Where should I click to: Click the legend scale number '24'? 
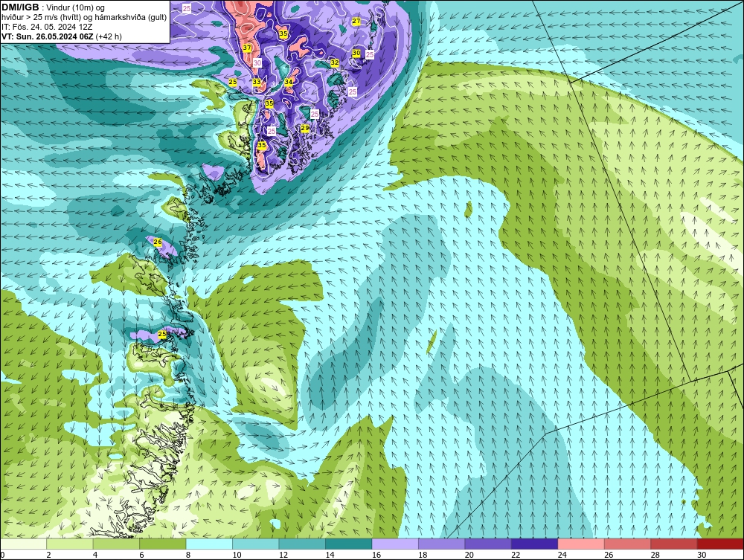(562, 555)
